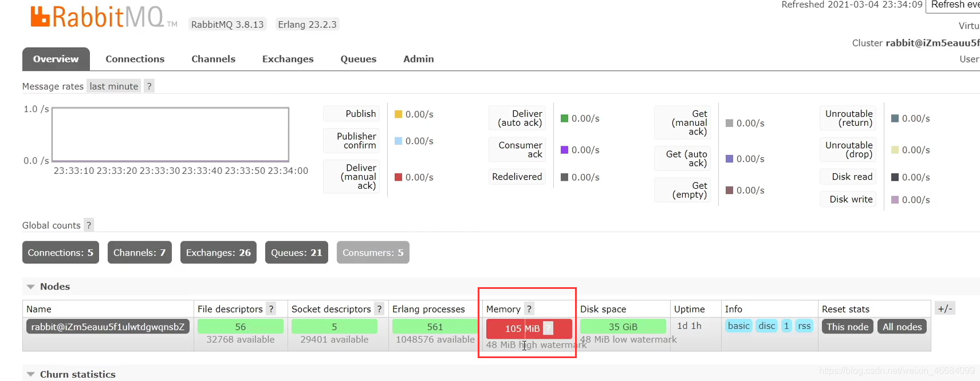Open the Admin tab

[x=419, y=59]
